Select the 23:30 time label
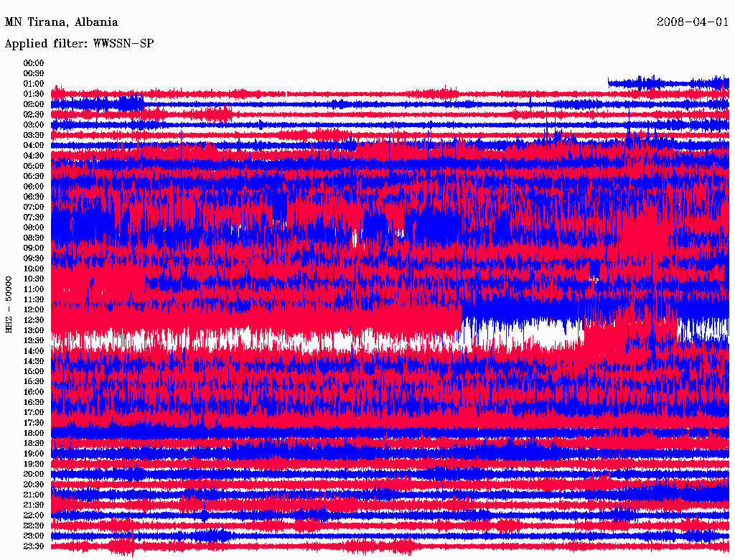The height and width of the screenshot is (560, 735). [x=33, y=546]
